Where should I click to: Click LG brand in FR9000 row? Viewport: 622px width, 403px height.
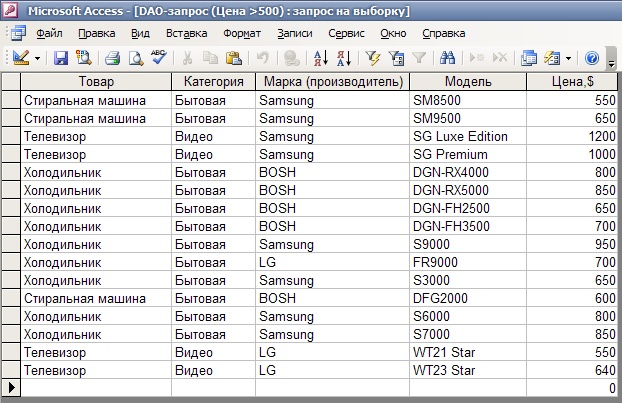coord(333,262)
